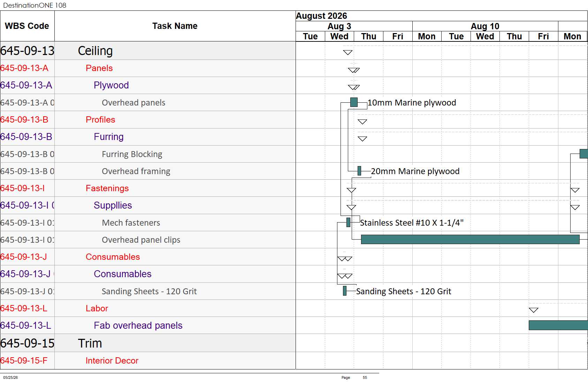
Task: Select the 20mm Marine plywood task bar
Action: pos(359,171)
